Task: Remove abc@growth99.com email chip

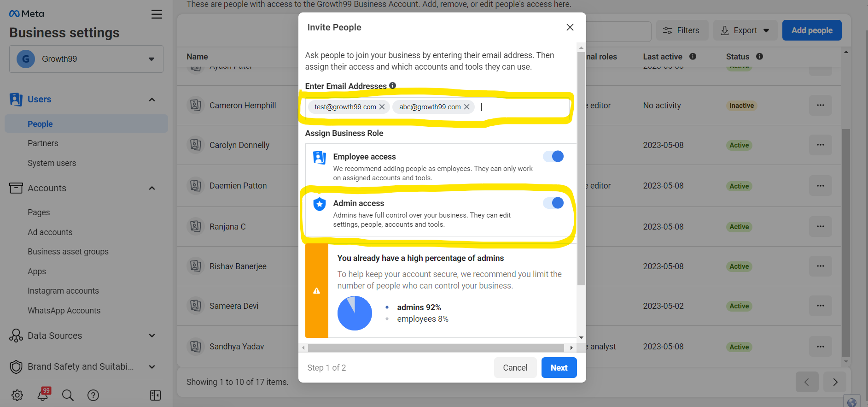Action: [x=466, y=107]
